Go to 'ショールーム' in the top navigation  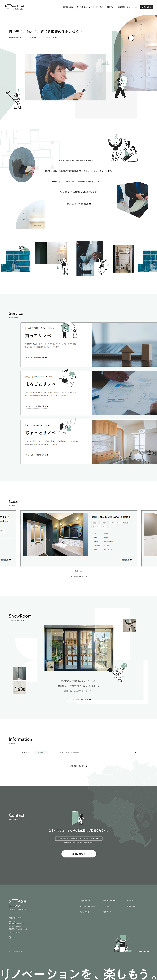click(132, 7)
